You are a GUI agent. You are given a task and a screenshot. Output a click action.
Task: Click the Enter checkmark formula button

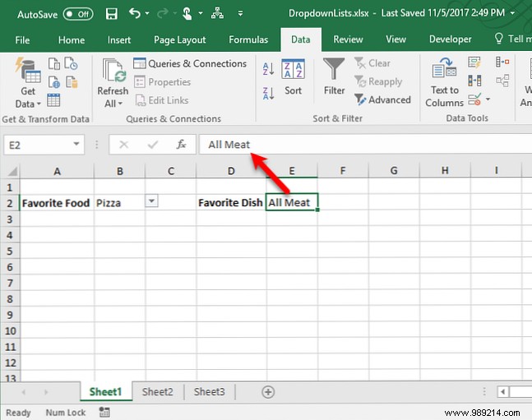[153, 145]
